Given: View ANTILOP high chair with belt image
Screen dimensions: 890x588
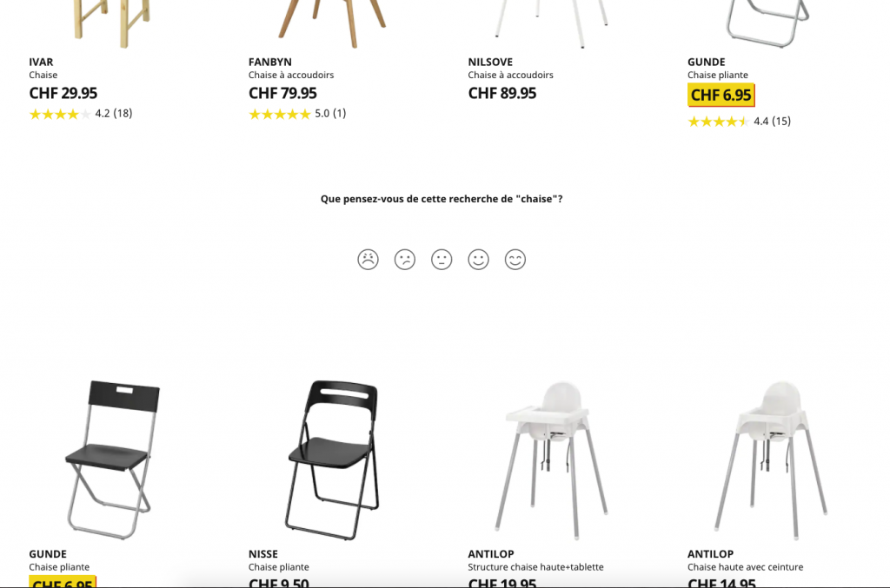Looking at the screenshot, I should tap(771, 459).
